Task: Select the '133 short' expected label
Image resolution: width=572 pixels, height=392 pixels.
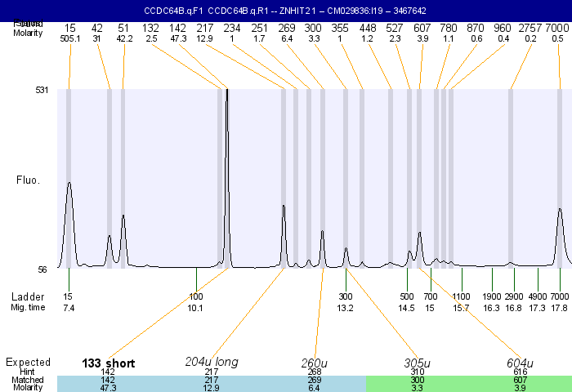Action: point(108,363)
